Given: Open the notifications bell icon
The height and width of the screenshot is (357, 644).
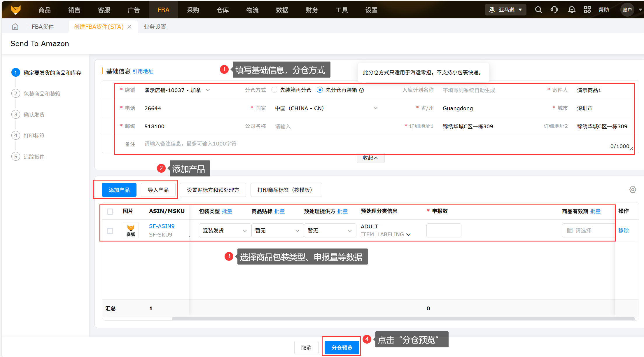Looking at the screenshot, I should 572,10.
